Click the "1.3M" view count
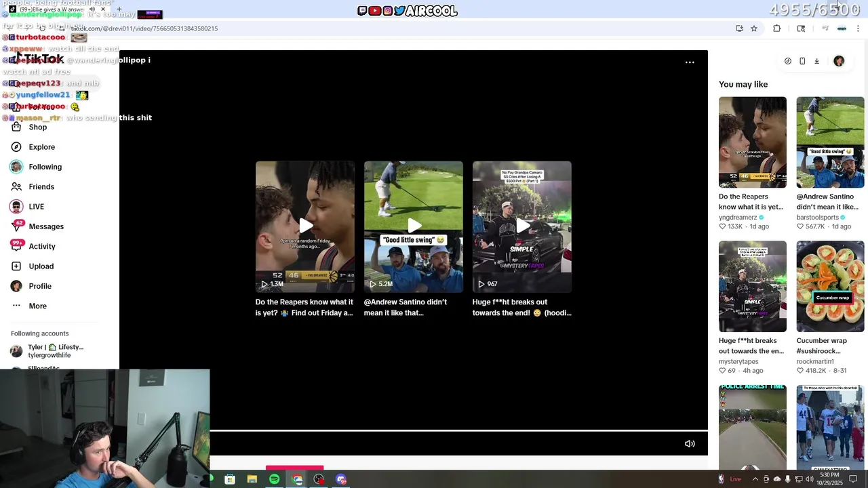The width and height of the screenshot is (868, 488). [277, 284]
